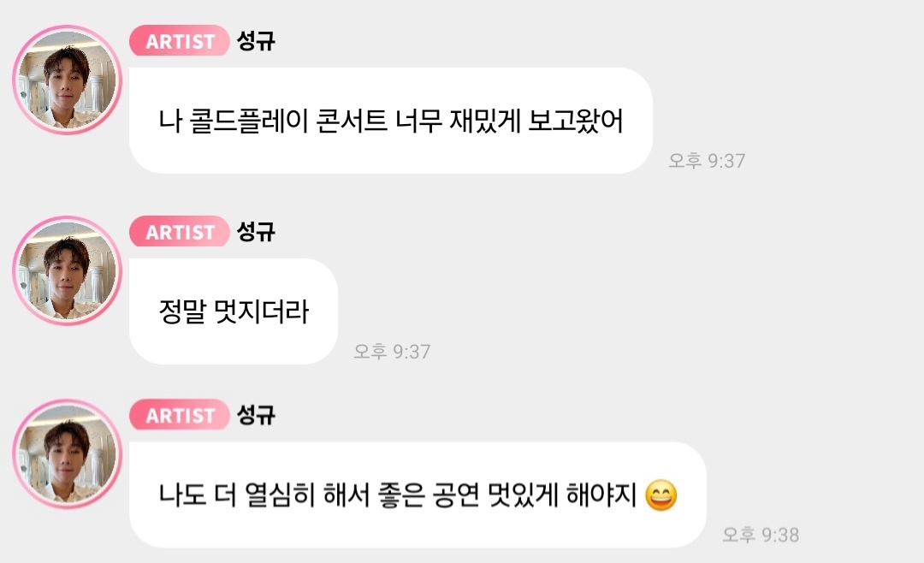Click the word 콘서트 in the first message

pos(352,121)
